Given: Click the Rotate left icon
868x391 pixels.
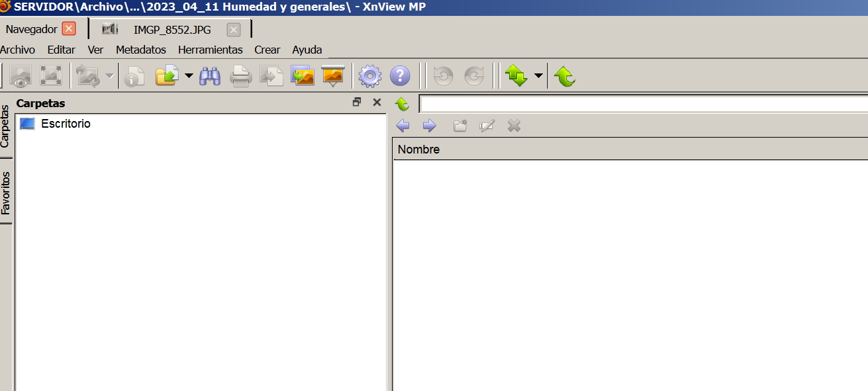Looking at the screenshot, I should click(443, 76).
